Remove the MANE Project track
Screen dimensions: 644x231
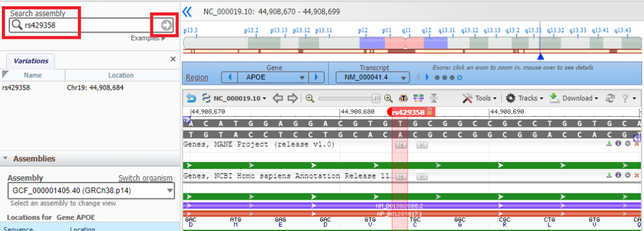(636, 144)
